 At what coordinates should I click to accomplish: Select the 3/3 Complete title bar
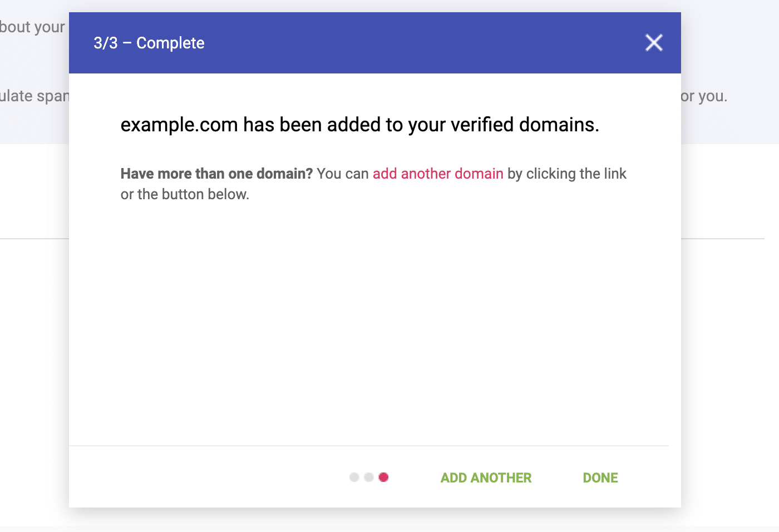pos(149,42)
